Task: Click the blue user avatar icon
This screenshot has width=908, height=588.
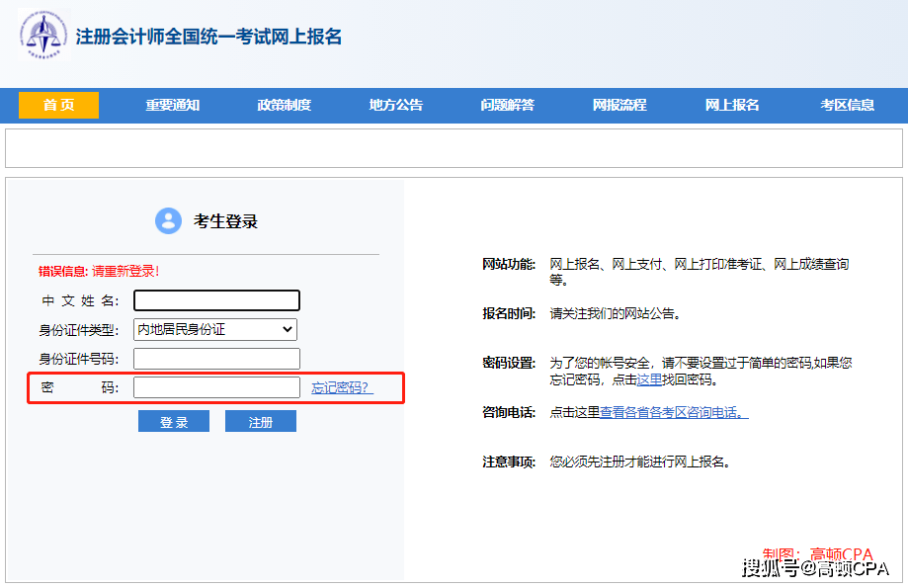Action: [x=169, y=221]
